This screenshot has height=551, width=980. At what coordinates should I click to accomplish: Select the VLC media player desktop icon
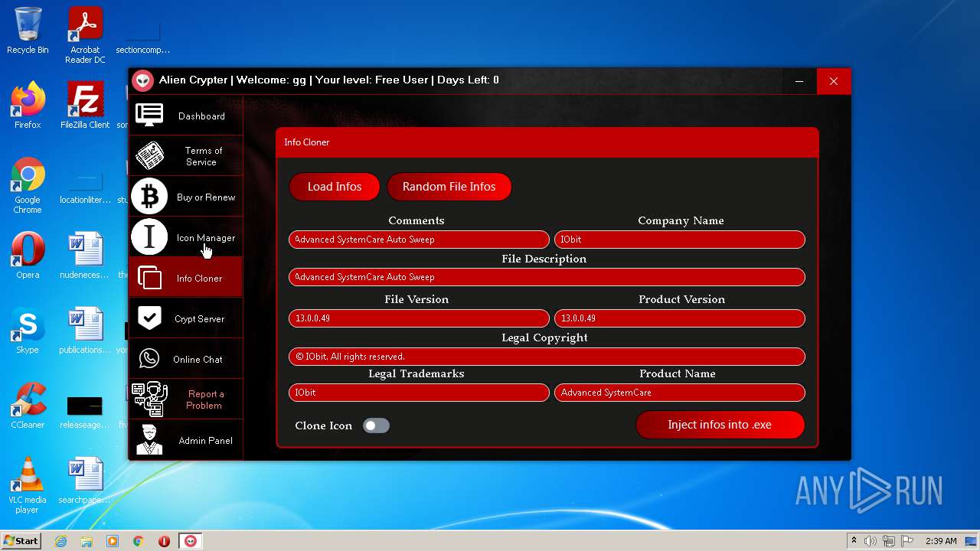(28, 485)
